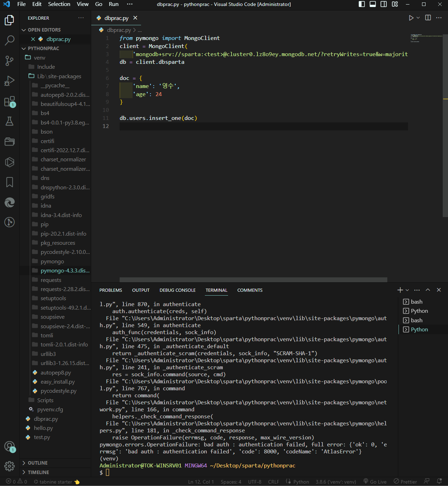
Task: Click errors and warnings count in status bar
Action: [16, 481]
